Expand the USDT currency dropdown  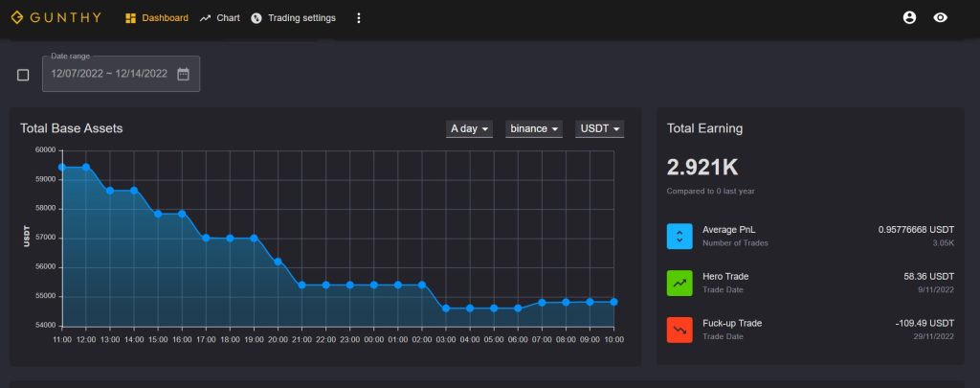click(x=599, y=129)
